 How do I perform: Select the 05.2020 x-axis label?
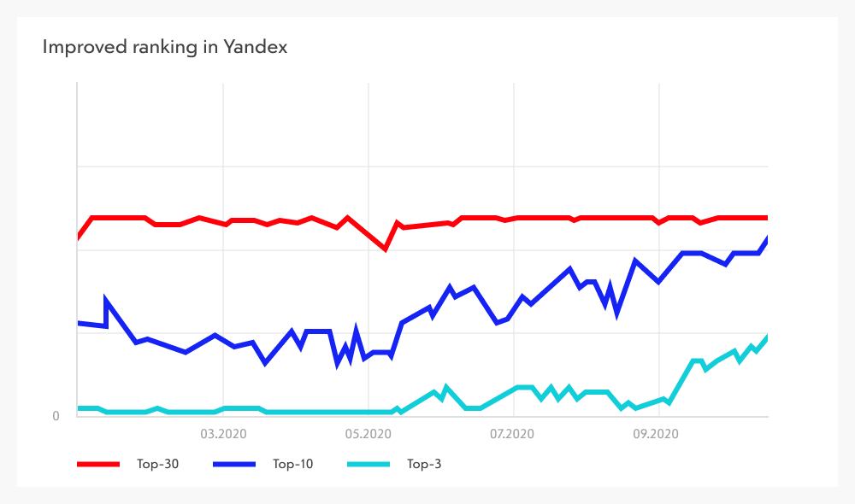tap(368, 434)
